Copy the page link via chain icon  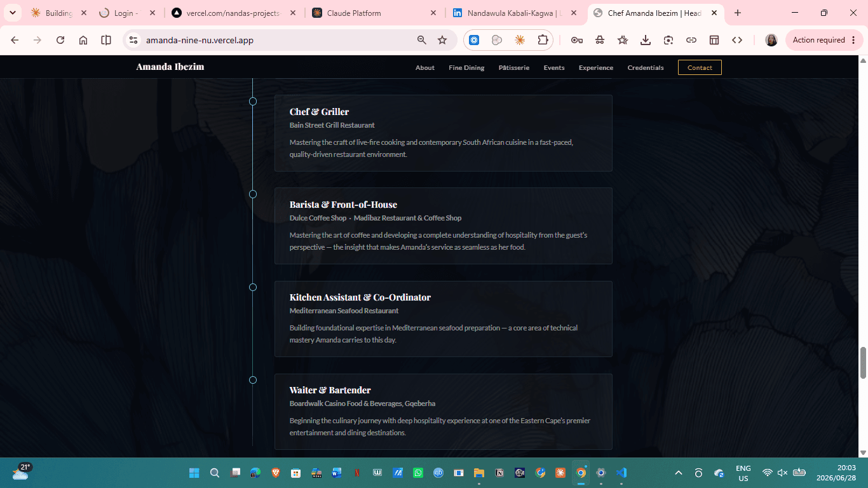pos(691,40)
